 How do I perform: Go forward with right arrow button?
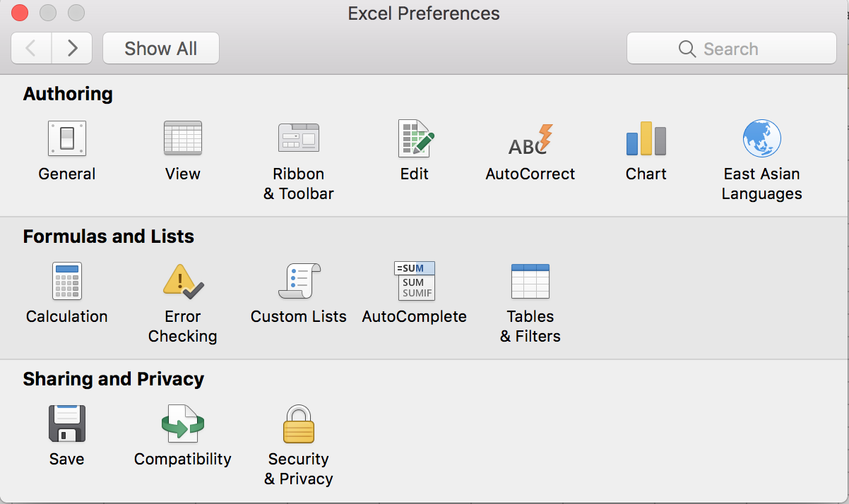tap(72, 49)
